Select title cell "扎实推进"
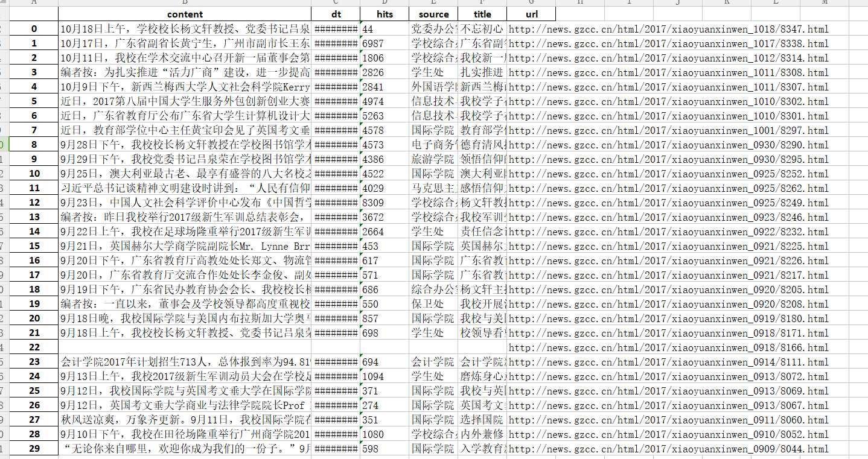868x459 pixels. [482, 72]
